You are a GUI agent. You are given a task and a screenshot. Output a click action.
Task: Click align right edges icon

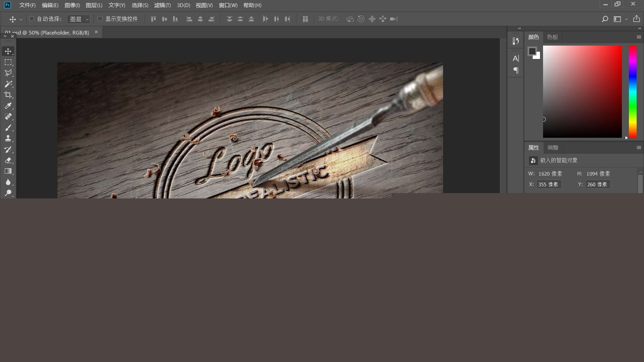(211, 19)
